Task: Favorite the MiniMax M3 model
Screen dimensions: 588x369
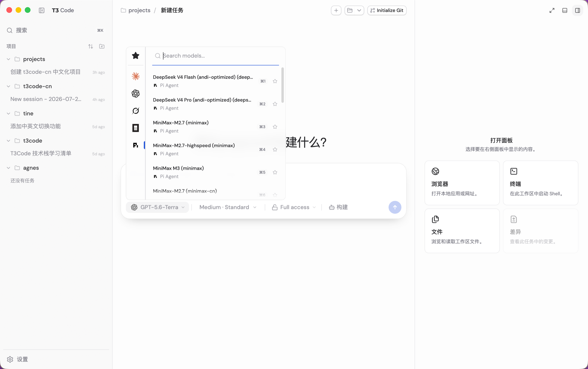Action: [x=275, y=172]
